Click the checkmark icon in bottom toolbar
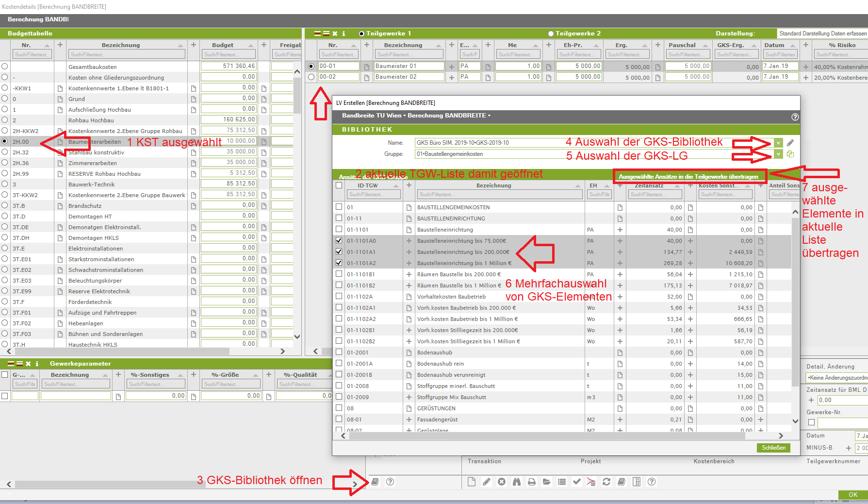The width and height of the screenshot is (868, 504). pos(576,482)
